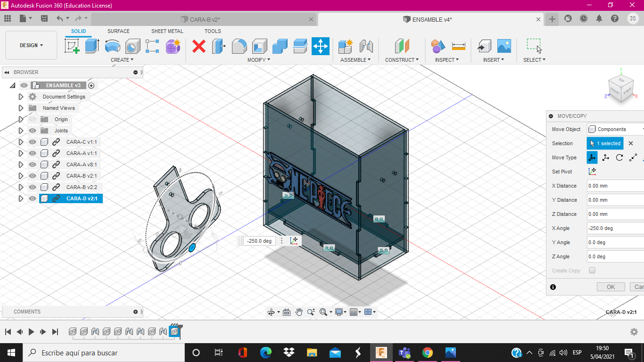Play the timeline
The width and height of the screenshot is (644, 362).
click(32, 332)
